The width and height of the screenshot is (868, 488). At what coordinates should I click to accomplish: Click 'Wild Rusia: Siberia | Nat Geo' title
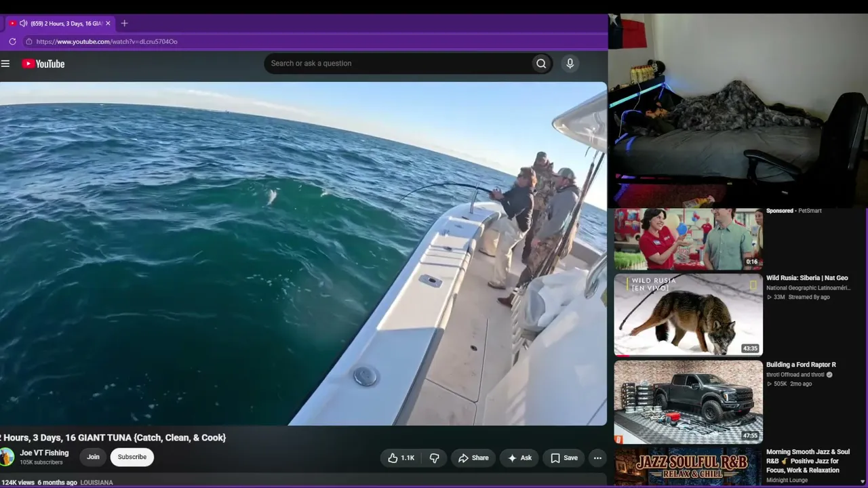tap(807, 278)
